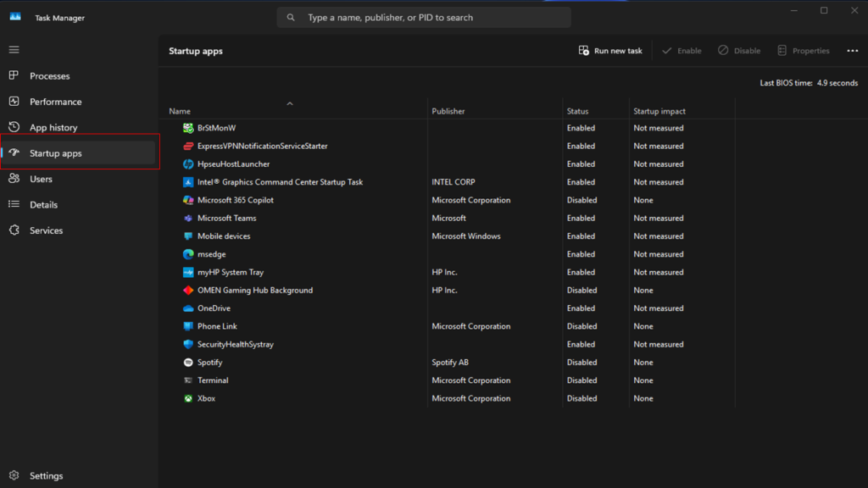Viewport: 868px width, 488px height.
Task: Open the Processes tab
Action: [79, 75]
